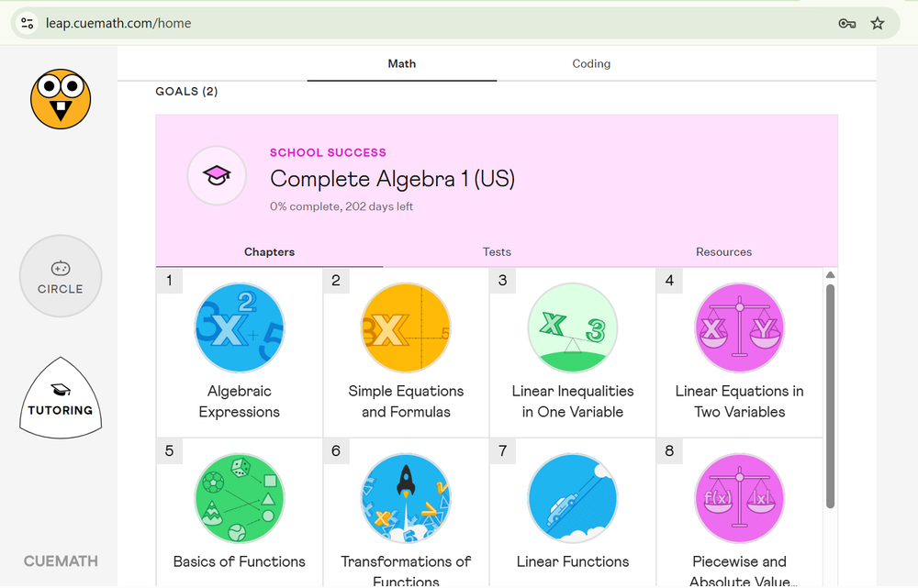Open the Resources tab
Screen dimensions: 918x588
coord(723,251)
